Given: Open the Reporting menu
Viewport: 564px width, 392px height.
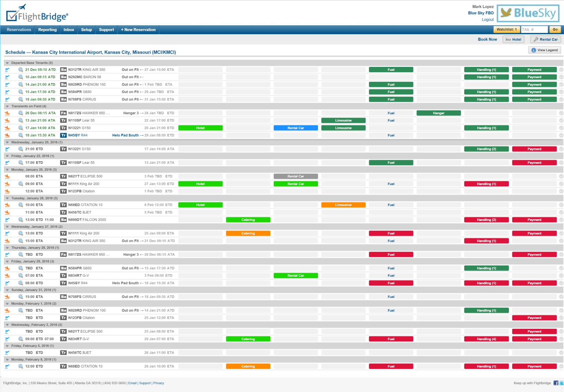Looking at the screenshot, I should (x=48, y=30).
